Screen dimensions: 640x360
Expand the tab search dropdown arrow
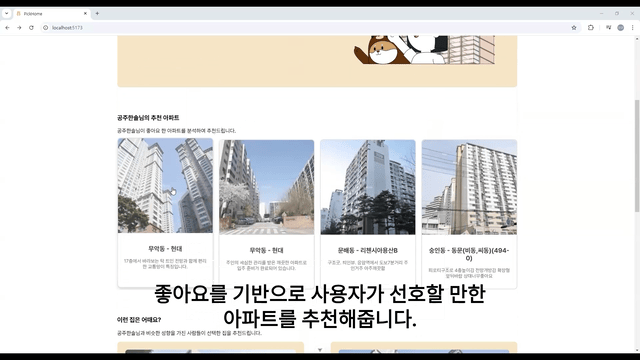click(7, 13)
